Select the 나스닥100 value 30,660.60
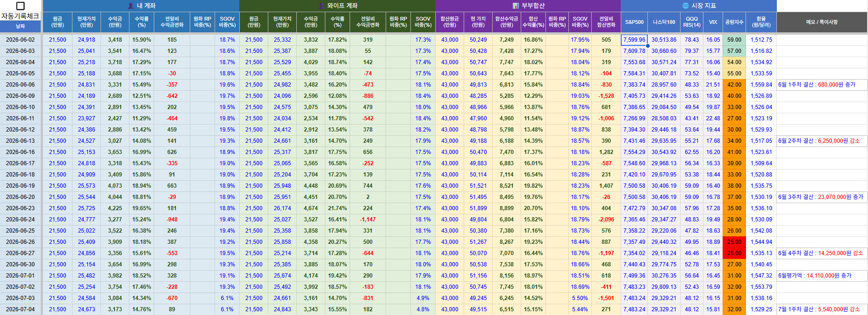868x315 pixels. click(x=664, y=51)
